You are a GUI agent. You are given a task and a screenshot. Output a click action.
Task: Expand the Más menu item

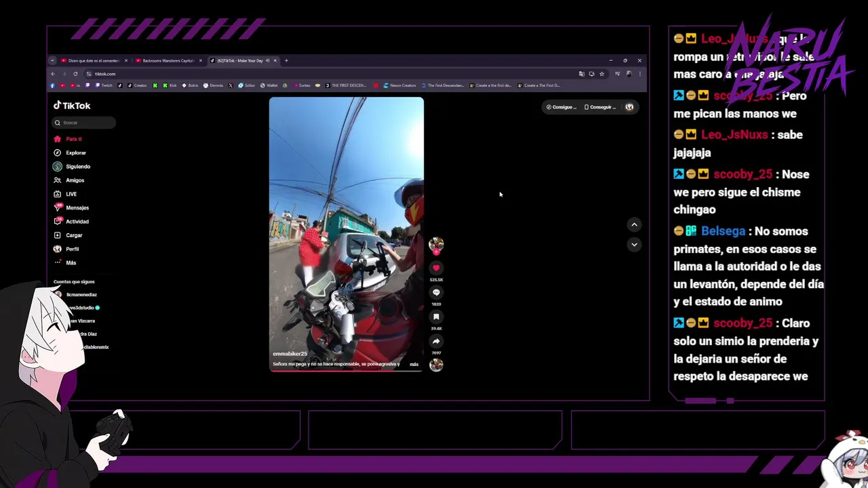[65, 262]
